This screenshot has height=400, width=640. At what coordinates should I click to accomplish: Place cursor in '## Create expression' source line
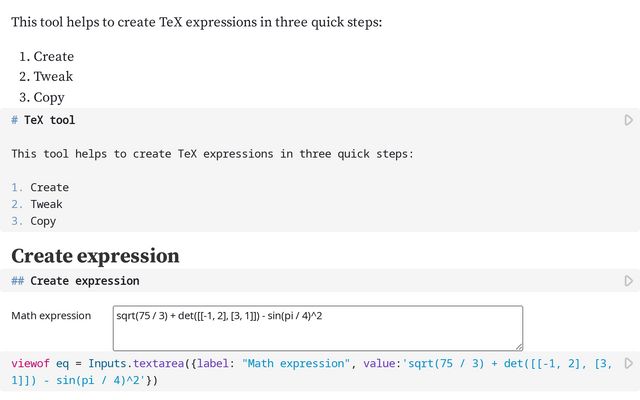click(x=76, y=281)
